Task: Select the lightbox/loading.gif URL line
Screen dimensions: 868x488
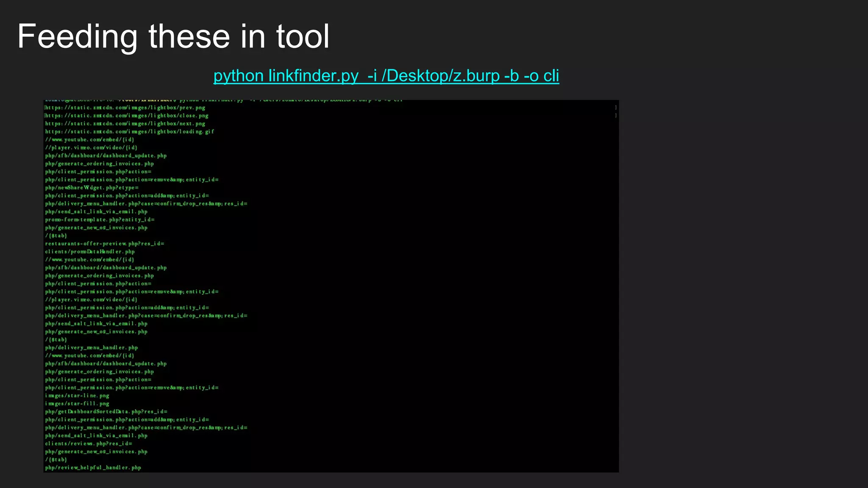Action: (130, 132)
